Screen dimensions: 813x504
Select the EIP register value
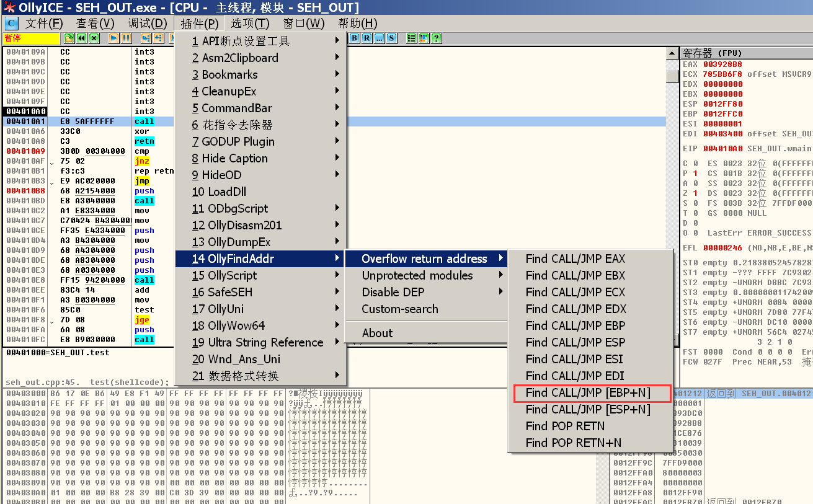722,148
